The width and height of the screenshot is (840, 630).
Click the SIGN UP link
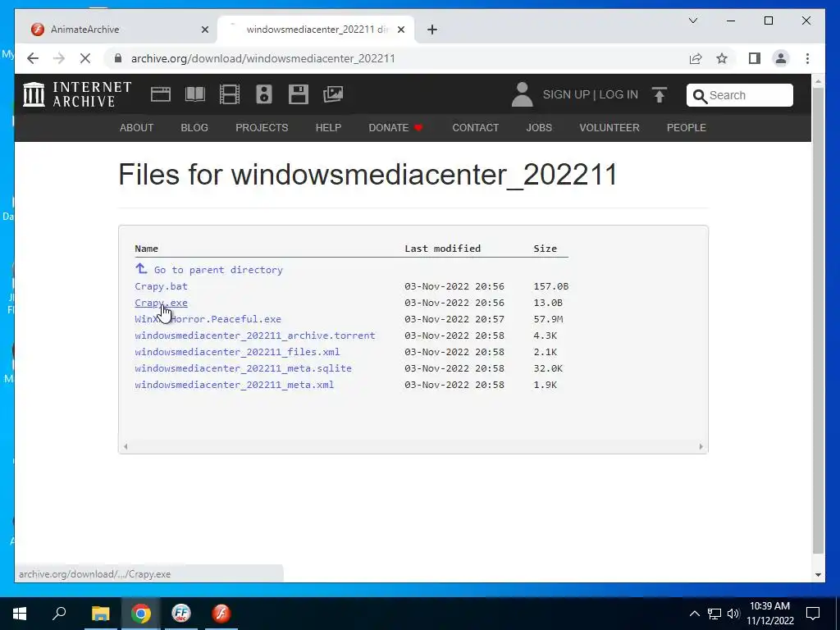pos(566,94)
